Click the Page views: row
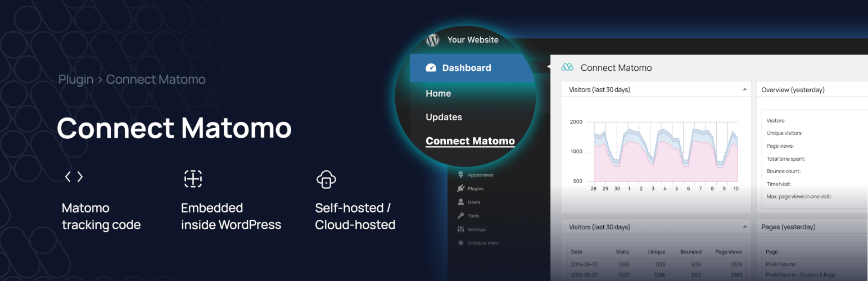Viewport: 868px width, 281px height. pyautogui.click(x=780, y=146)
